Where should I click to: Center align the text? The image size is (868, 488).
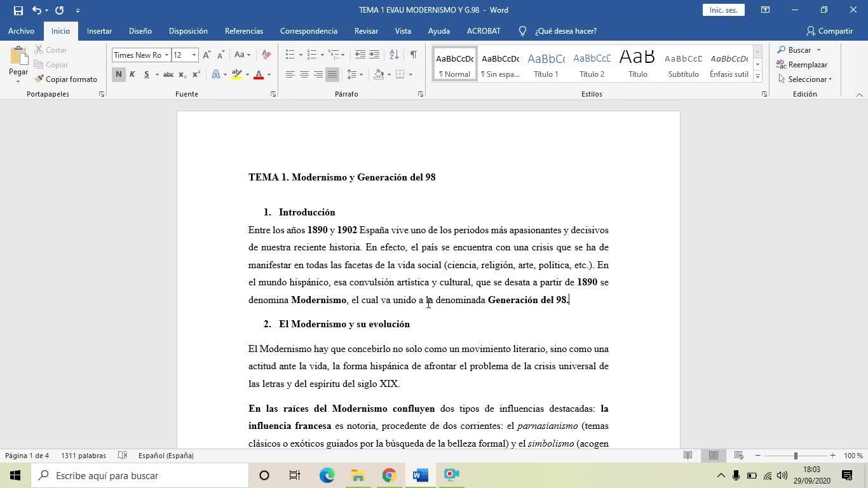point(304,74)
